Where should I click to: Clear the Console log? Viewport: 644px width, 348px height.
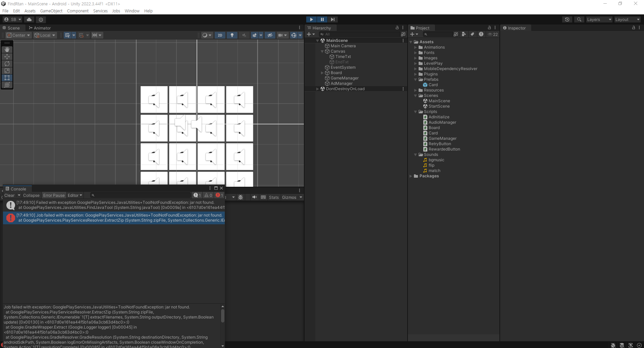(9, 195)
